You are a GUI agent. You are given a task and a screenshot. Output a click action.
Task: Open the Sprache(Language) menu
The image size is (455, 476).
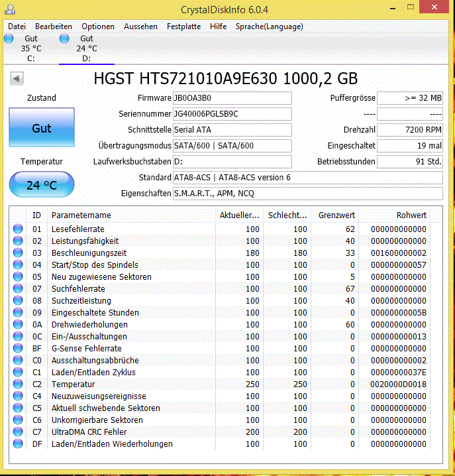tap(269, 27)
